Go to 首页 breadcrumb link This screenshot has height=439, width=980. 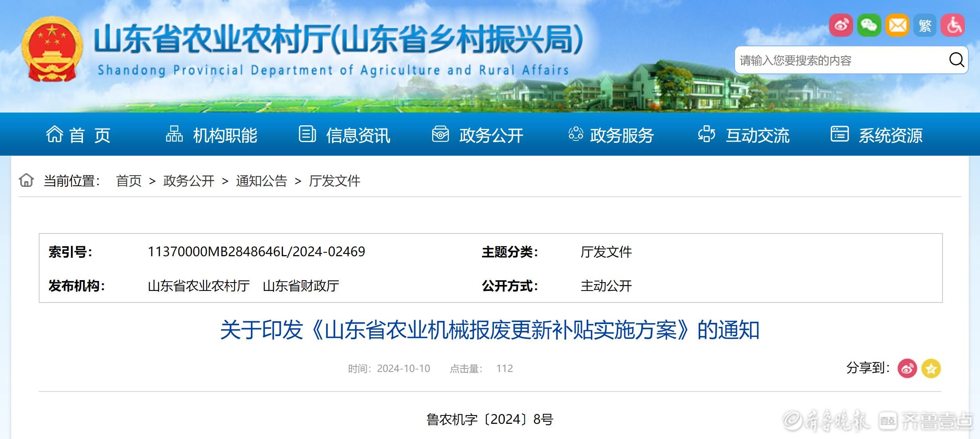point(129,181)
